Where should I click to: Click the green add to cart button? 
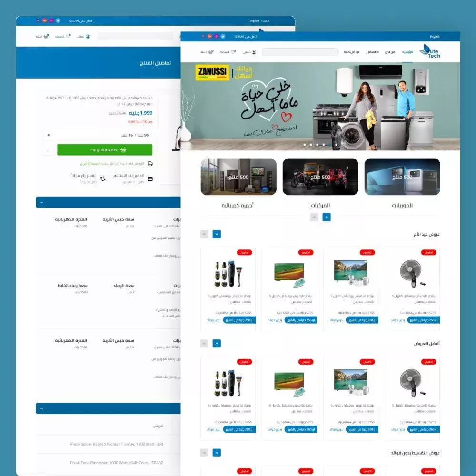[x=105, y=150]
